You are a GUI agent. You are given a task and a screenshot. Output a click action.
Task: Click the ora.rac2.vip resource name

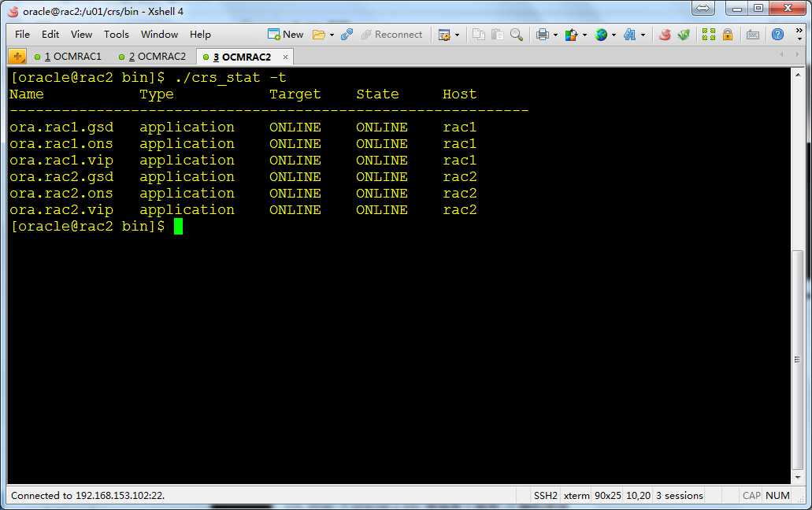[61, 210]
